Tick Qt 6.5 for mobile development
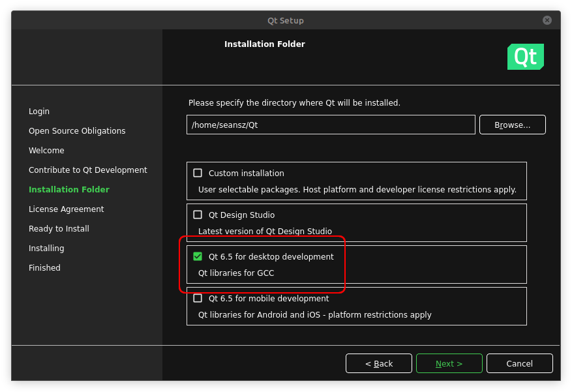 pos(198,298)
